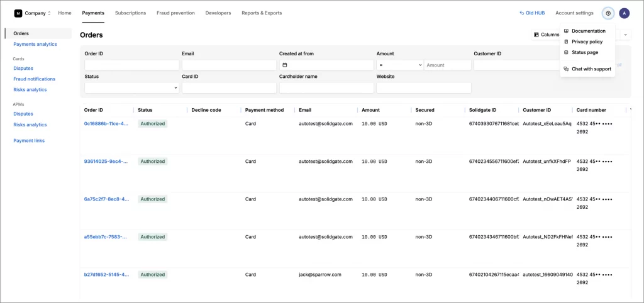The image size is (644, 303).
Task: Click the jack@sparrow.com email cell
Action: [x=320, y=274]
